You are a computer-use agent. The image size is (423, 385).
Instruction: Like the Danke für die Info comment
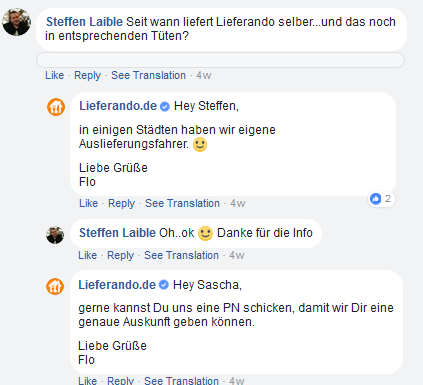click(87, 255)
